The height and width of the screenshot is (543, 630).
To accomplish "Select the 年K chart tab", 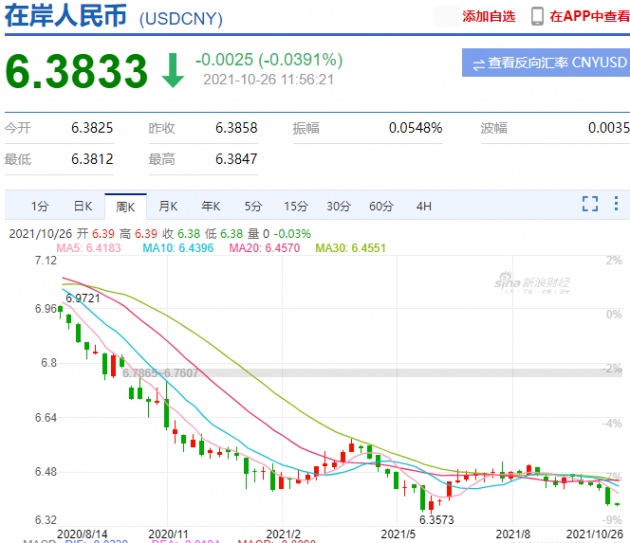I will [x=211, y=207].
